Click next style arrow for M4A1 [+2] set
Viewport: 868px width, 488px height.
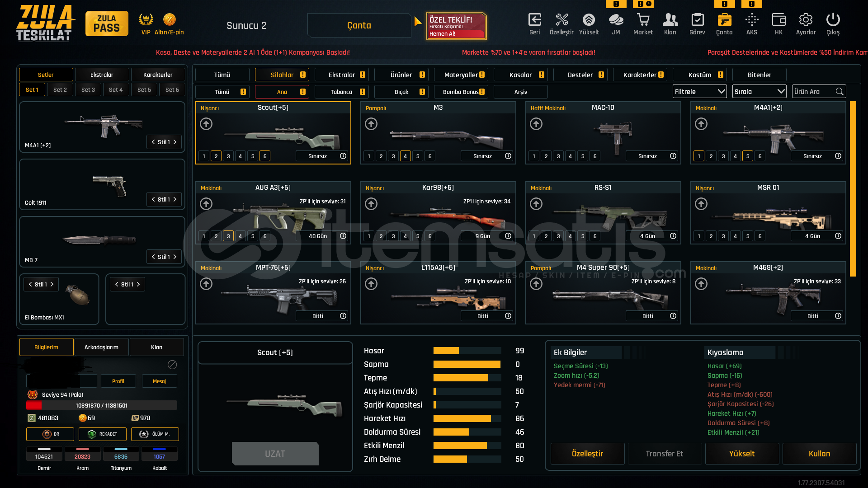tap(175, 142)
